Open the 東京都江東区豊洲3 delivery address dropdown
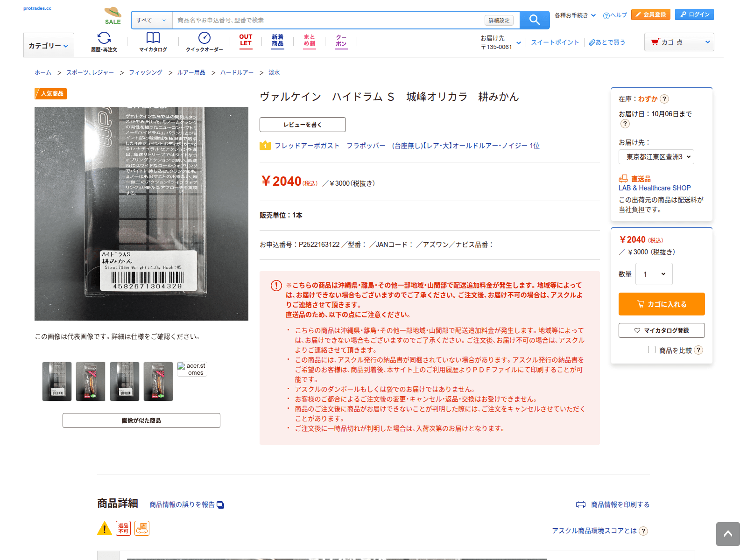The image size is (747, 560). pos(656,157)
